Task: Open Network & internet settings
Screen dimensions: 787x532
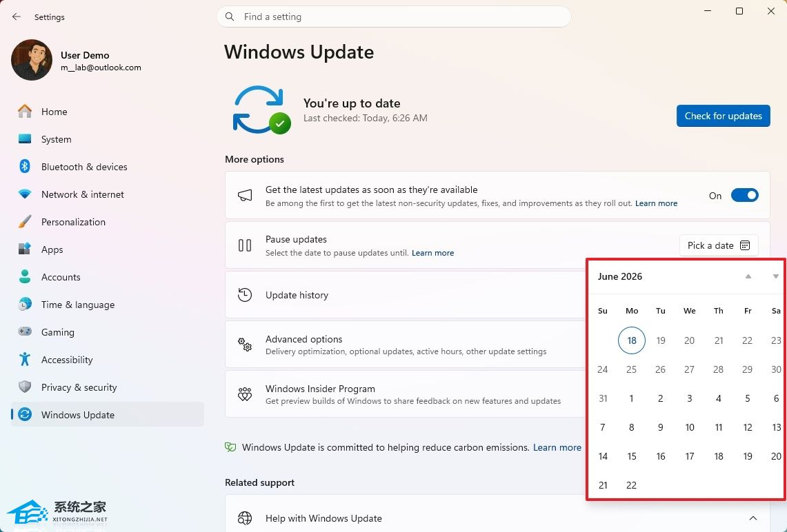Action: 108,194
